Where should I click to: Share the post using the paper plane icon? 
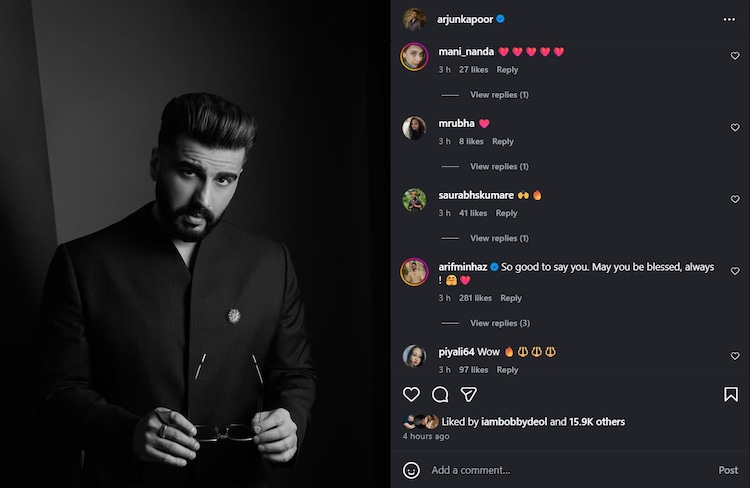point(468,394)
